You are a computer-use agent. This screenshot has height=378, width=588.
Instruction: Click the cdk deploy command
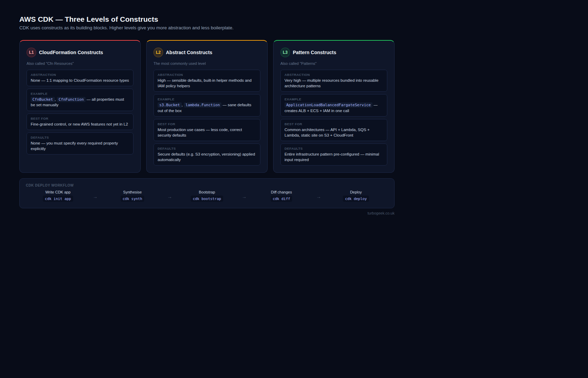pos(356,199)
